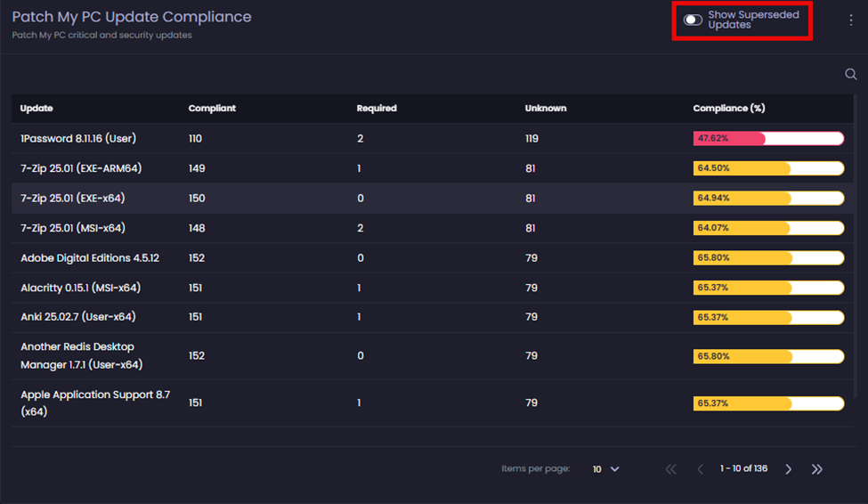The height and width of the screenshot is (504, 868).
Task: Go to the previous page arrow
Action: (x=700, y=469)
